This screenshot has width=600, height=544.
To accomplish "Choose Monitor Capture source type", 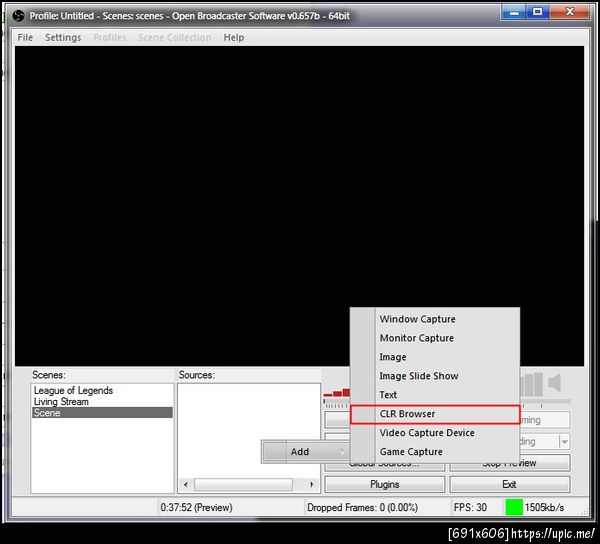I will pos(435,338).
